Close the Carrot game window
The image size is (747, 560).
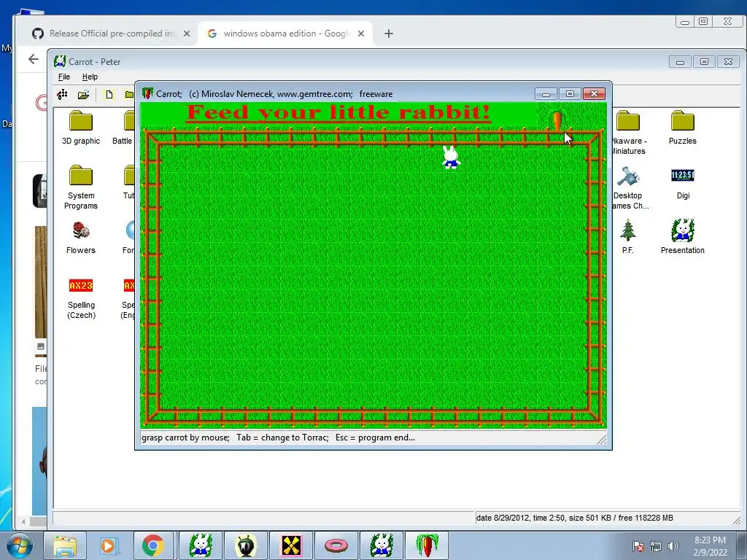pyautogui.click(x=594, y=94)
